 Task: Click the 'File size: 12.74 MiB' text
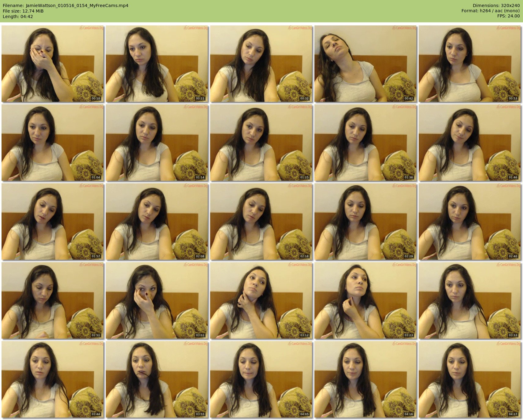point(23,11)
